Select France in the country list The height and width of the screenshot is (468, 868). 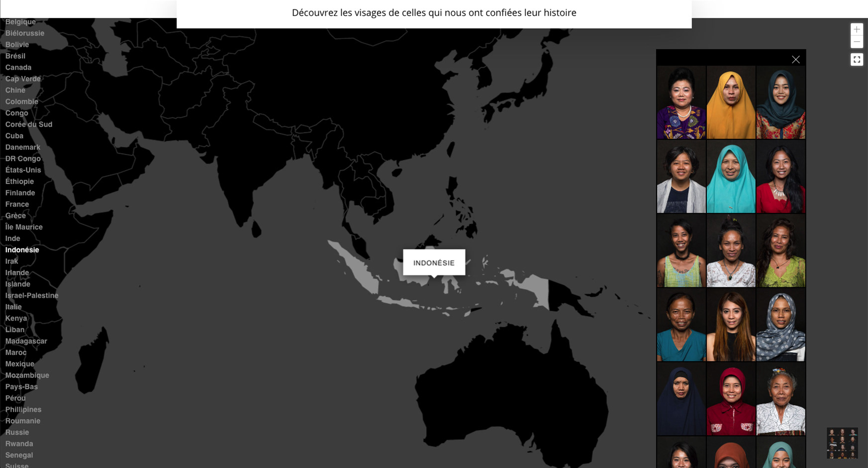click(17, 205)
